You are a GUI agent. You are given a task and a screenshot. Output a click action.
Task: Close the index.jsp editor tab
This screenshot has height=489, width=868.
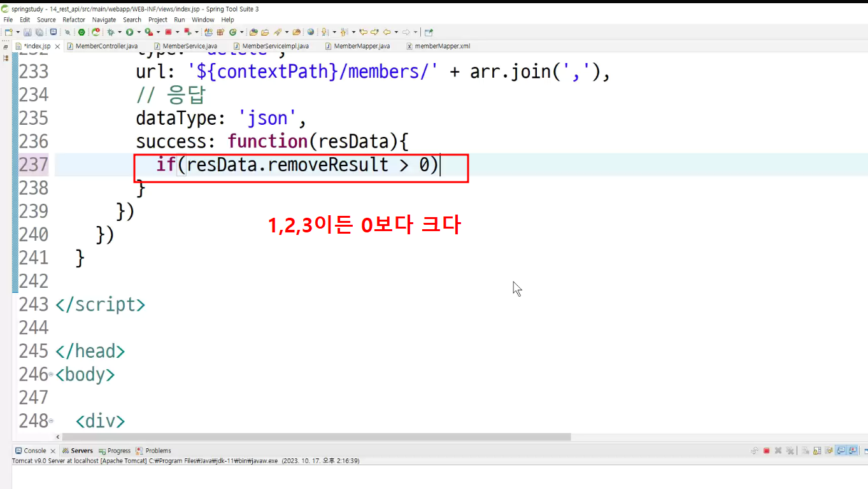pyautogui.click(x=57, y=46)
